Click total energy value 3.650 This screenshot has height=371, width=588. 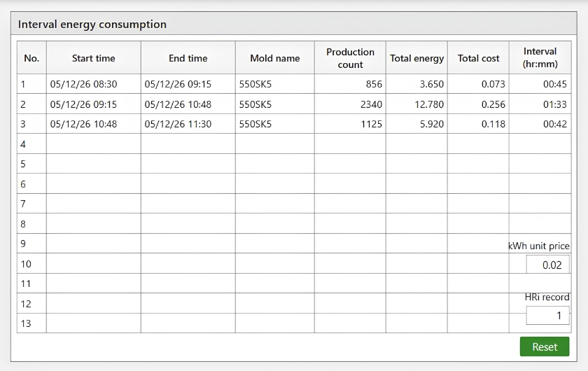(432, 84)
